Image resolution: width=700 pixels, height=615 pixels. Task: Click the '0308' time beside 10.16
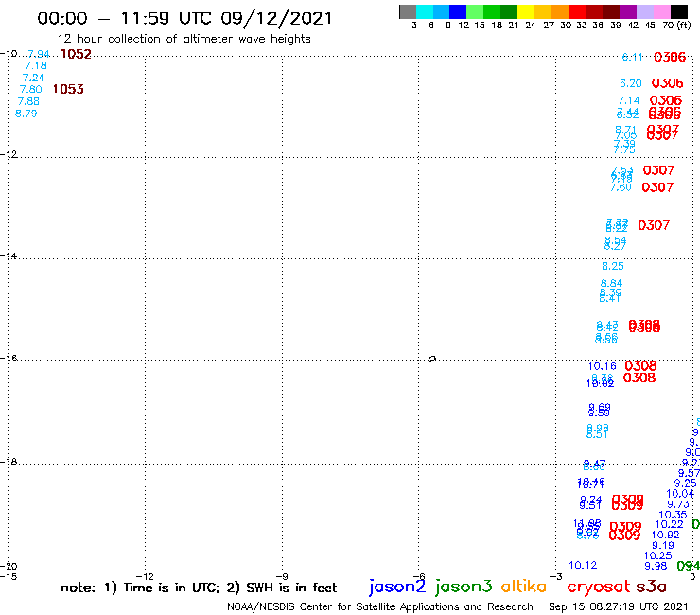coord(640,366)
